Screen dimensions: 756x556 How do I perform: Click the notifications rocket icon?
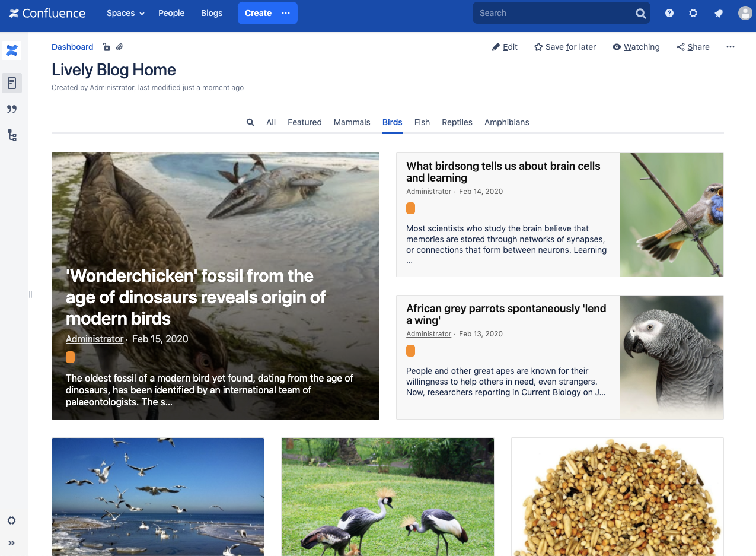coord(719,13)
